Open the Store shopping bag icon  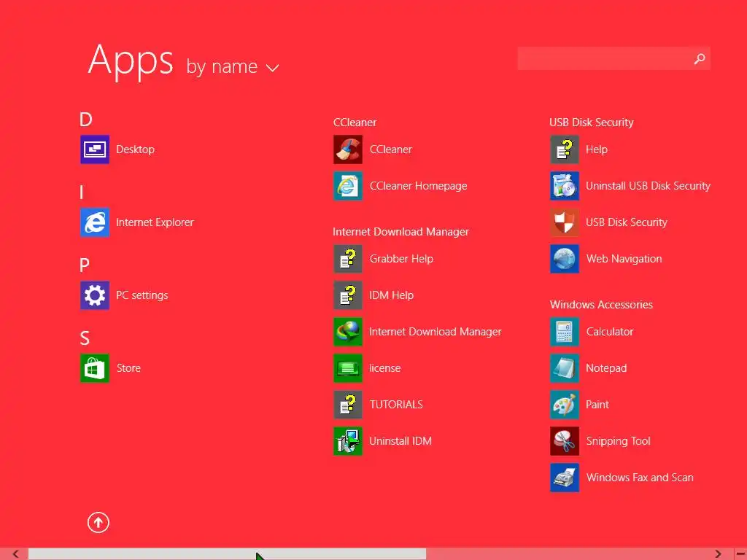point(94,368)
